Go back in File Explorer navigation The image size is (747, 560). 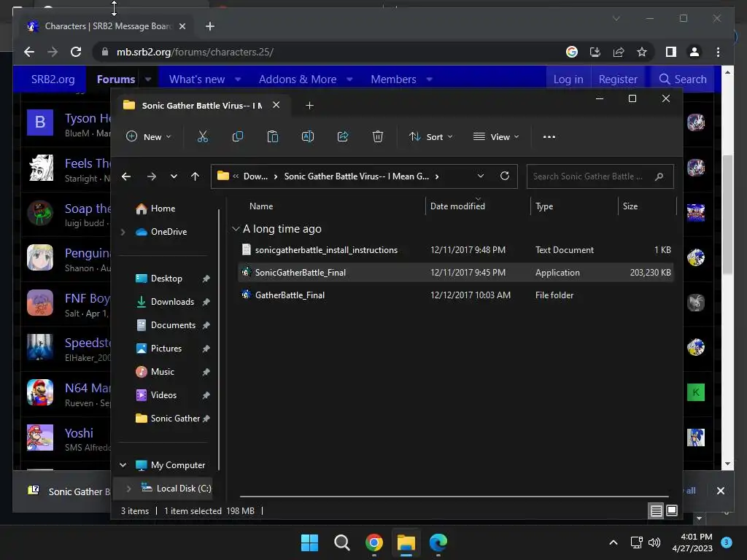click(x=126, y=176)
